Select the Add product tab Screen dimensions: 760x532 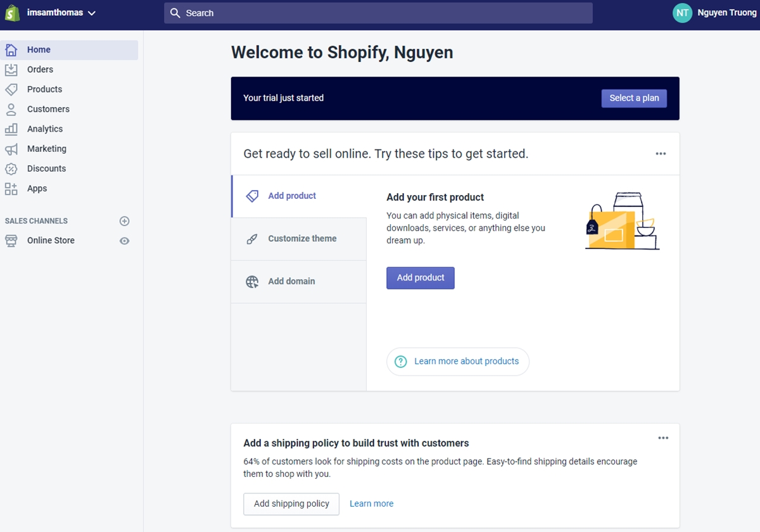coord(299,196)
